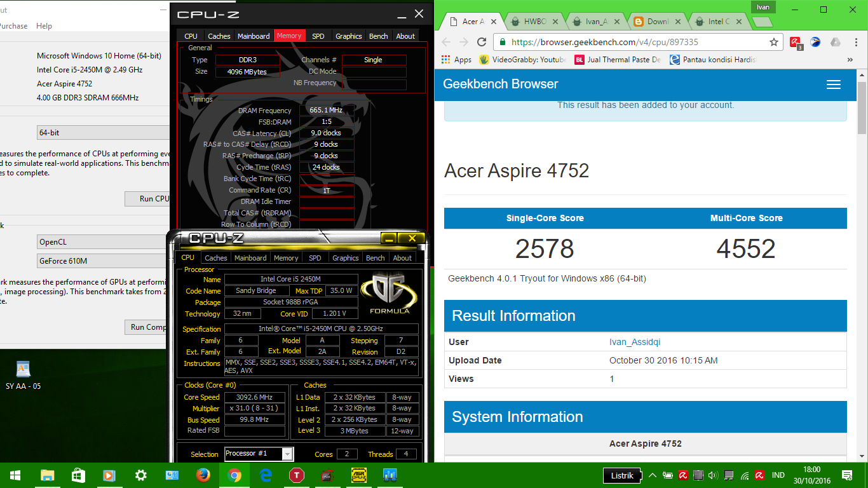Reload the Geekbench page in Chrome
This screenshot has width=868, height=488.
click(482, 42)
